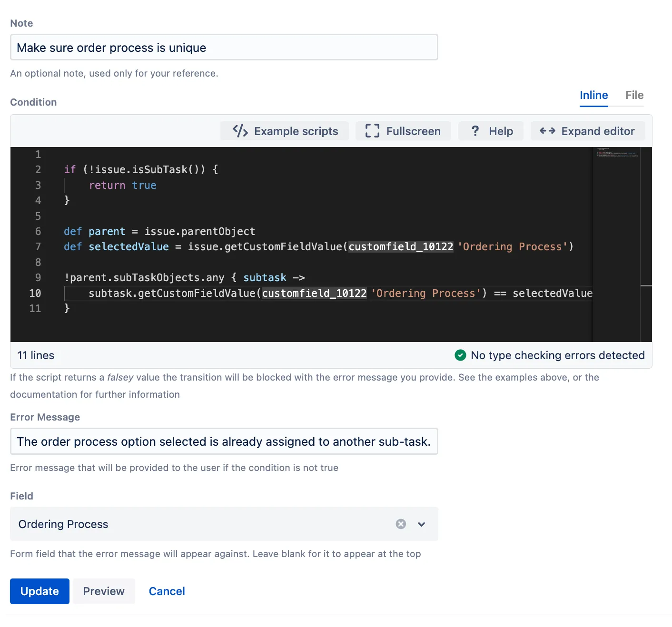Click line number 10 in gutter
Viewport: 672px width, 627px height.
35,293
